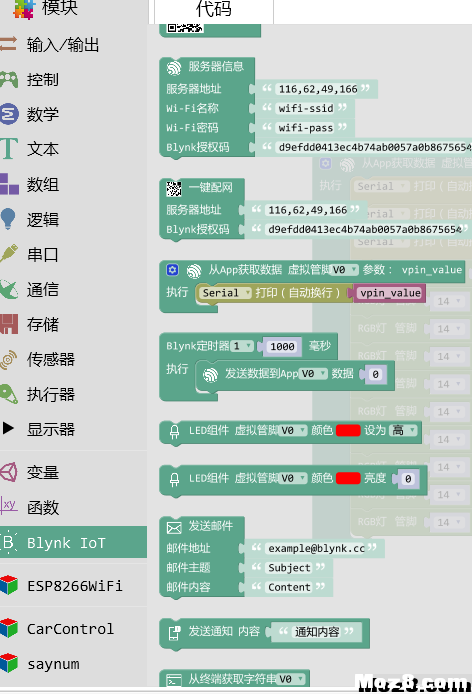Click the 服务器信息 Blynk icon
This screenshot has width=472, height=694.
coord(174,68)
